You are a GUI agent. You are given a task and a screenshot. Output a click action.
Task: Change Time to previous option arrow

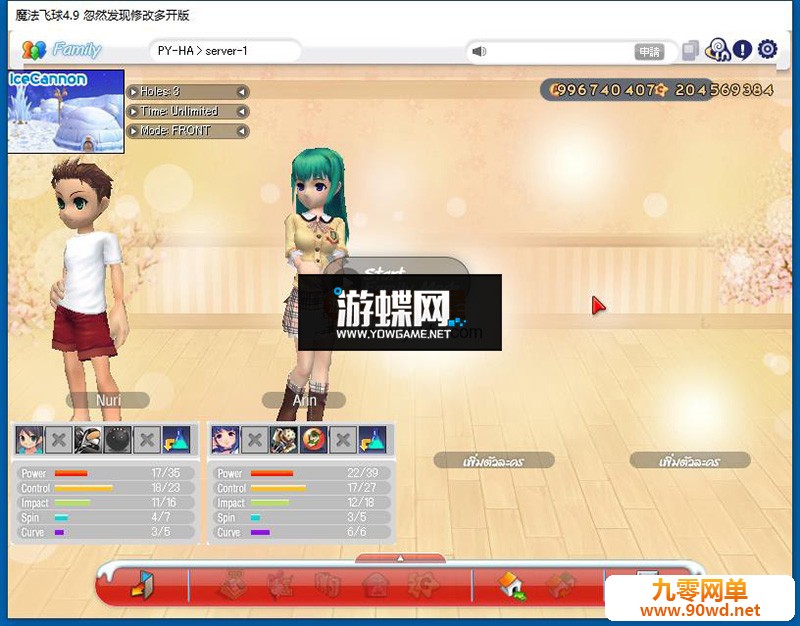tap(134, 111)
